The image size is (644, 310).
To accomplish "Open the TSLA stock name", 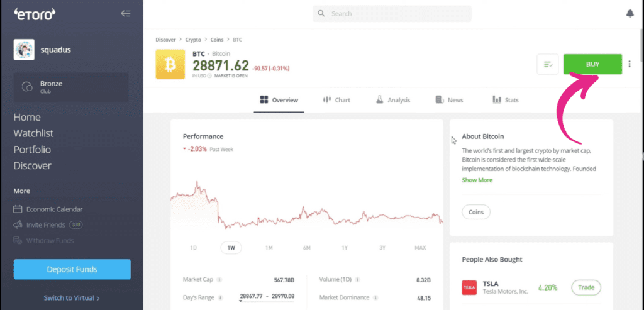I will click(x=490, y=284).
